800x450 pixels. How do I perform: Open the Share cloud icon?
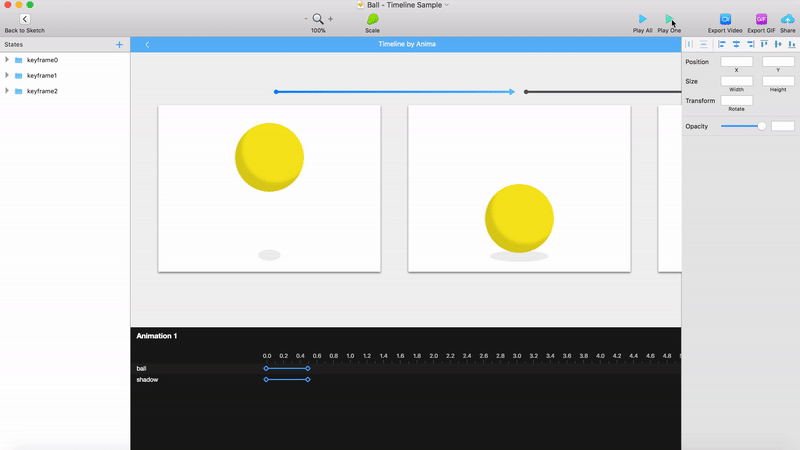[788, 19]
